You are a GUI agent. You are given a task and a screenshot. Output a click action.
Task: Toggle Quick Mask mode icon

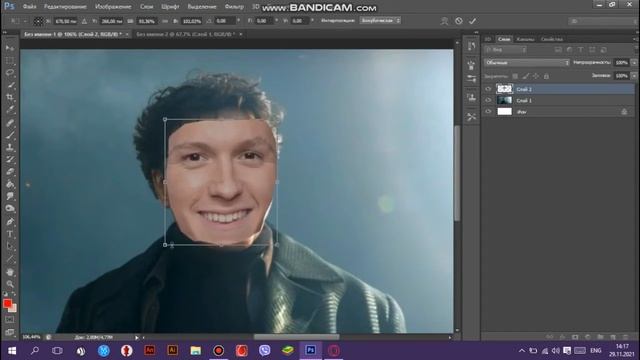click(10, 320)
